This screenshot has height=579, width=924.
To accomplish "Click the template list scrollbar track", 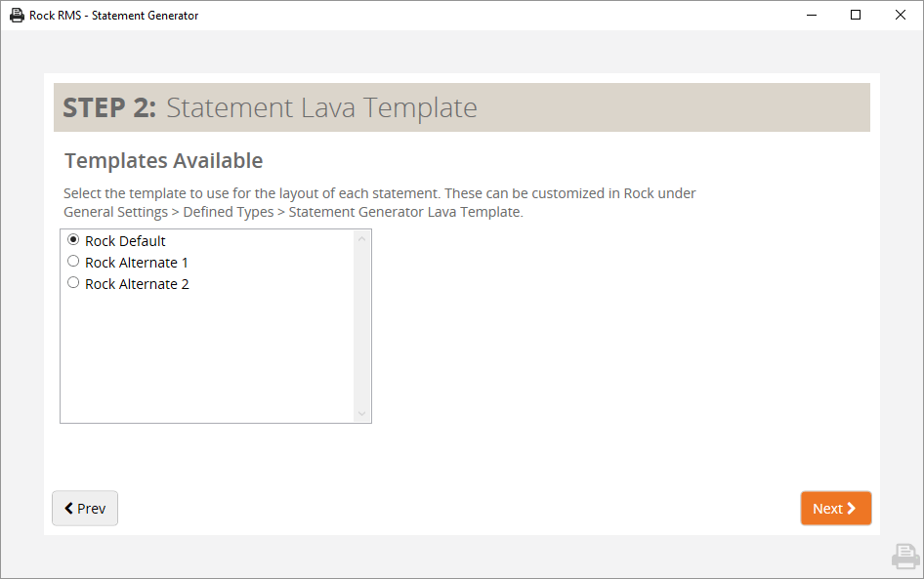I will tap(361, 326).
